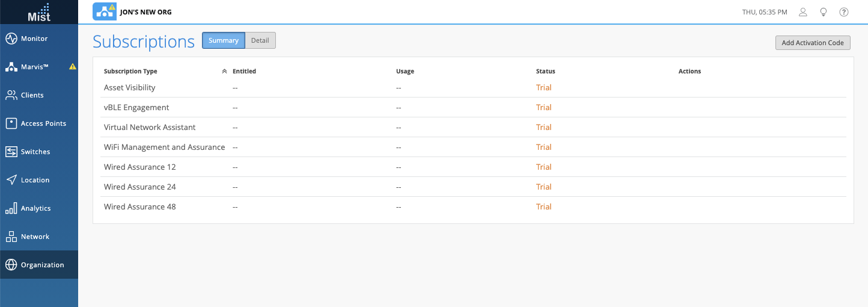Open the Network sidebar item
Image resolution: width=868 pixels, height=307 pixels.
35,237
